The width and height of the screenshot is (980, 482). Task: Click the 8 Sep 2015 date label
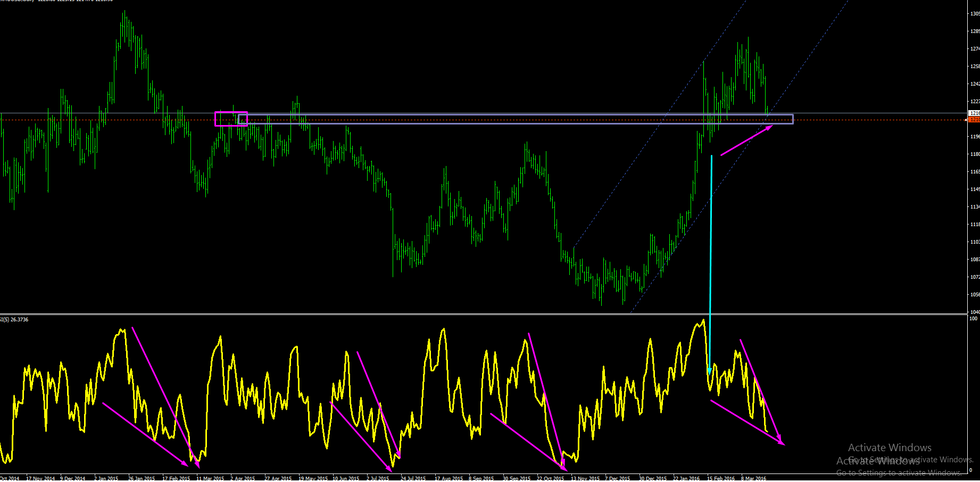pyautogui.click(x=481, y=478)
